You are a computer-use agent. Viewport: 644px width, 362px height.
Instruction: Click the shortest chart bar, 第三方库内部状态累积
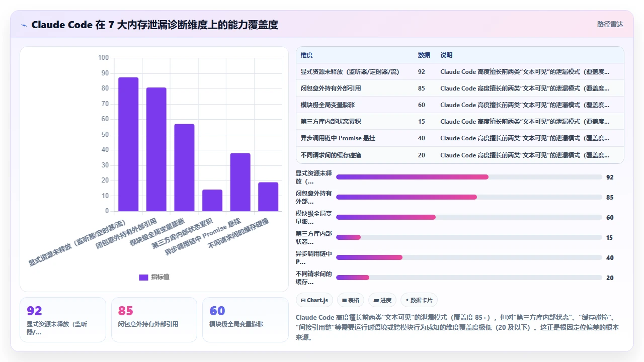coord(212,201)
